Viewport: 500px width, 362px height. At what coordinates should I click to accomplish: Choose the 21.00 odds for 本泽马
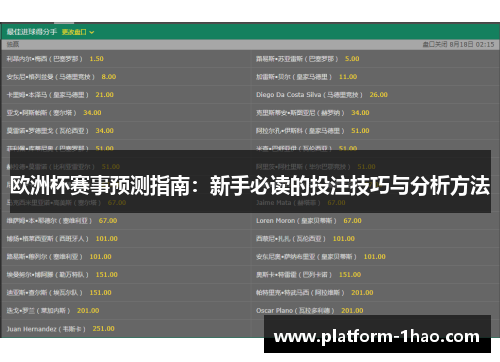coord(105,95)
